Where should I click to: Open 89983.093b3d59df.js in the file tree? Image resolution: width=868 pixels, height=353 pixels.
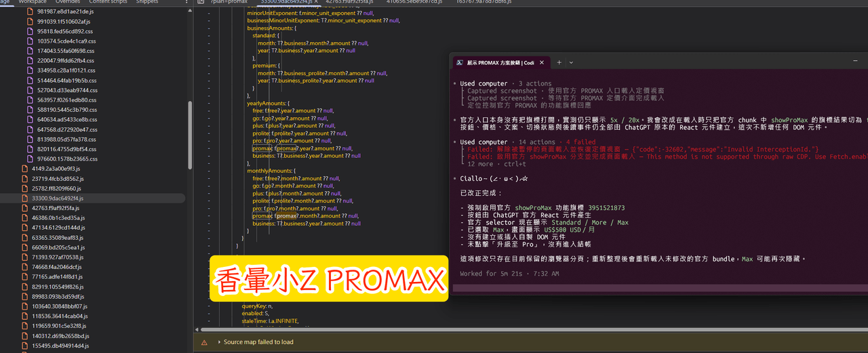click(59, 297)
